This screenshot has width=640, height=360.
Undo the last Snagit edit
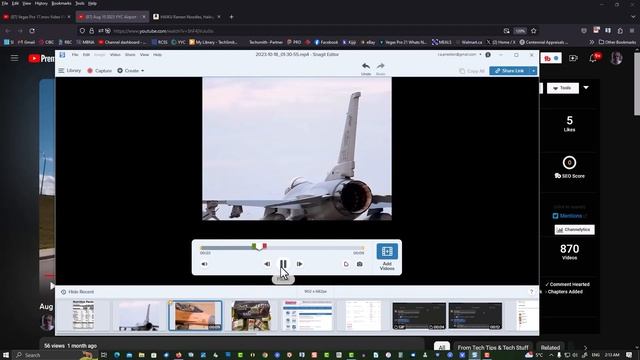point(366,68)
